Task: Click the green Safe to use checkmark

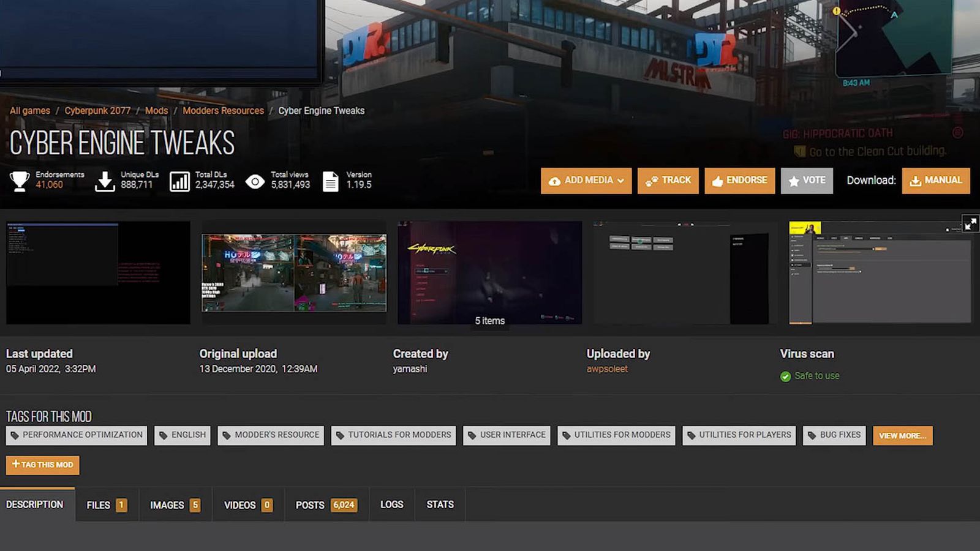Action: (786, 377)
